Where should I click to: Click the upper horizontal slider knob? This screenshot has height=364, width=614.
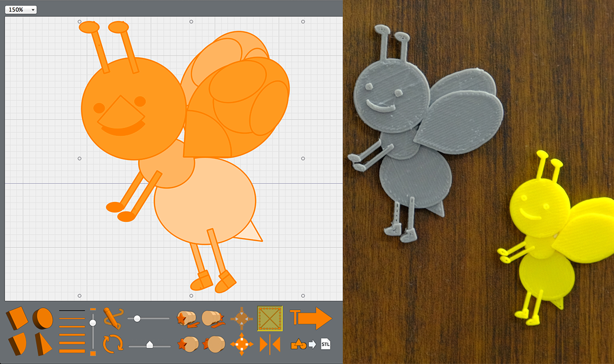coord(137,318)
